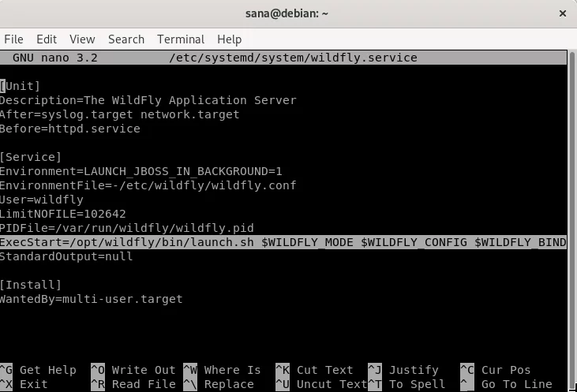
Task: Open the Help menu
Action: [x=229, y=39]
